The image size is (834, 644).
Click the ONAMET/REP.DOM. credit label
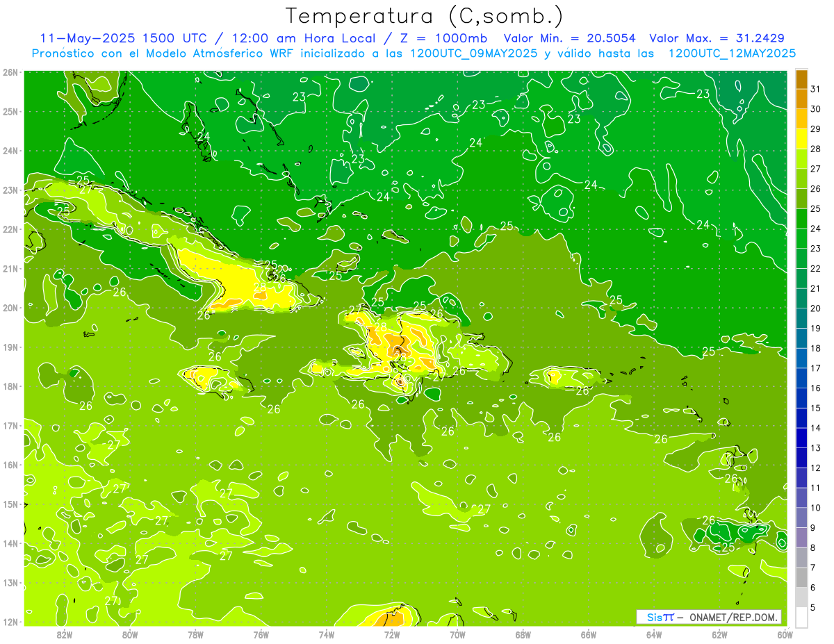[733, 617]
